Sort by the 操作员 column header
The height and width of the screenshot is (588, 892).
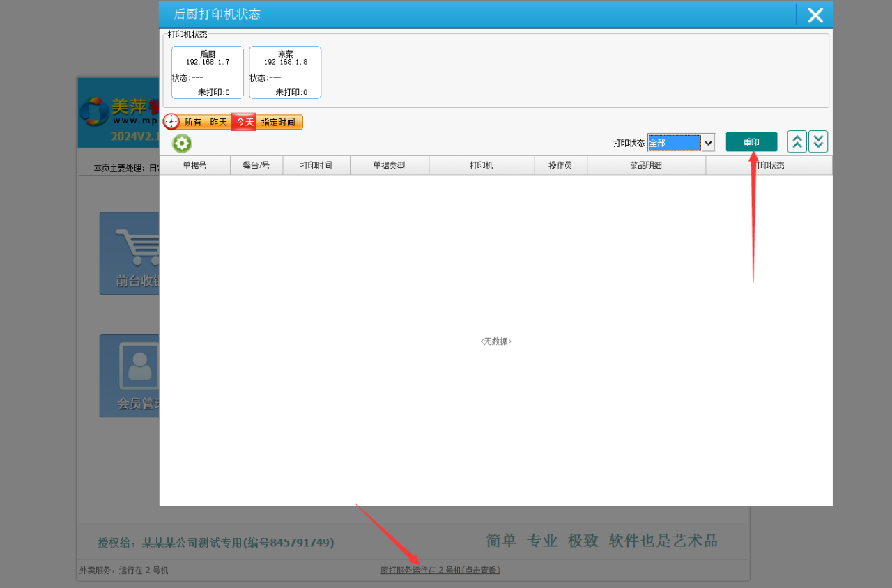560,165
